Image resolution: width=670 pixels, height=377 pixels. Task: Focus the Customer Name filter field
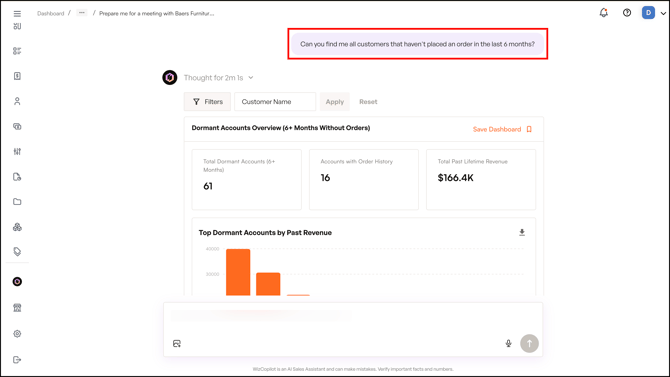[x=275, y=102]
